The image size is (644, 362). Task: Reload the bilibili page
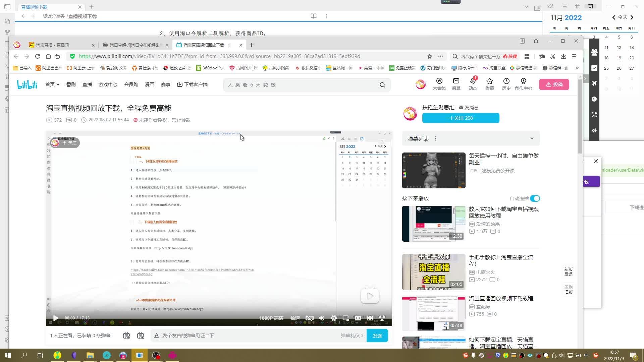click(x=38, y=56)
